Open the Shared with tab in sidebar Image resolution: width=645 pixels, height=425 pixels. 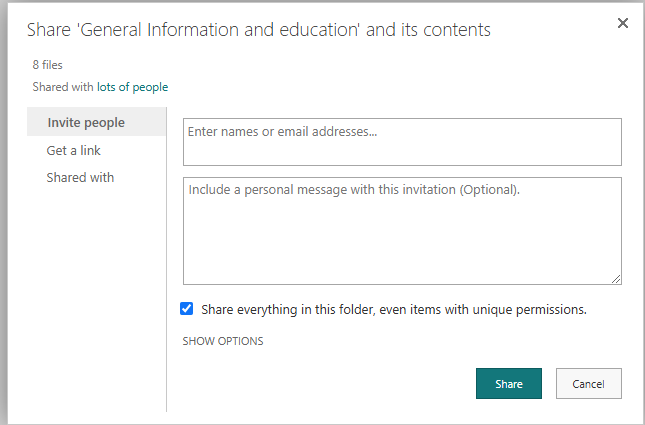80,177
